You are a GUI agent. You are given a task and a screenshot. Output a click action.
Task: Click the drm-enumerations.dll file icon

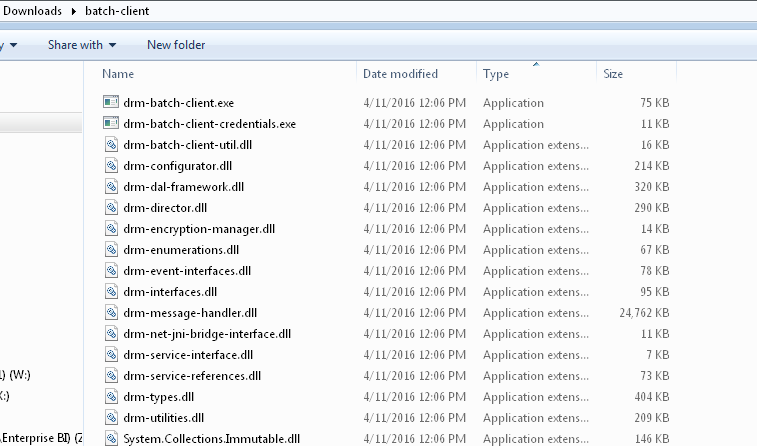click(x=111, y=250)
